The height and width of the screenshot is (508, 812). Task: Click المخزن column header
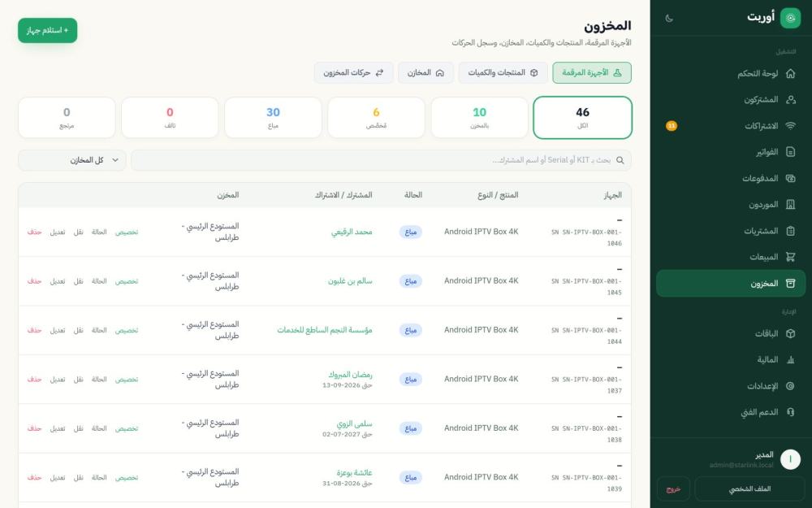(228, 195)
